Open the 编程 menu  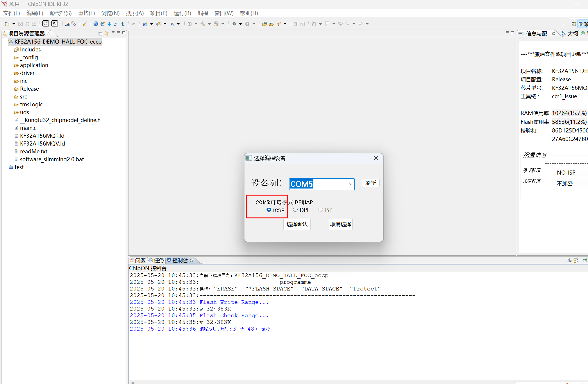(203, 13)
